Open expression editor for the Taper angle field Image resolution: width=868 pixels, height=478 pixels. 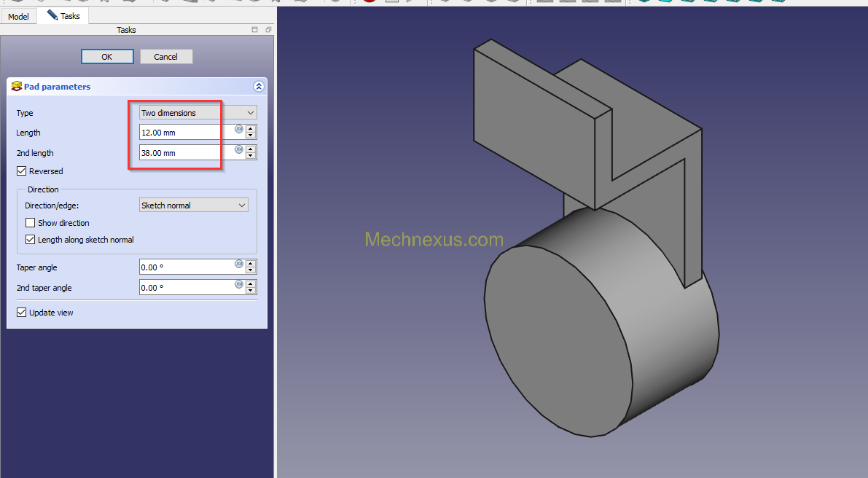point(238,264)
